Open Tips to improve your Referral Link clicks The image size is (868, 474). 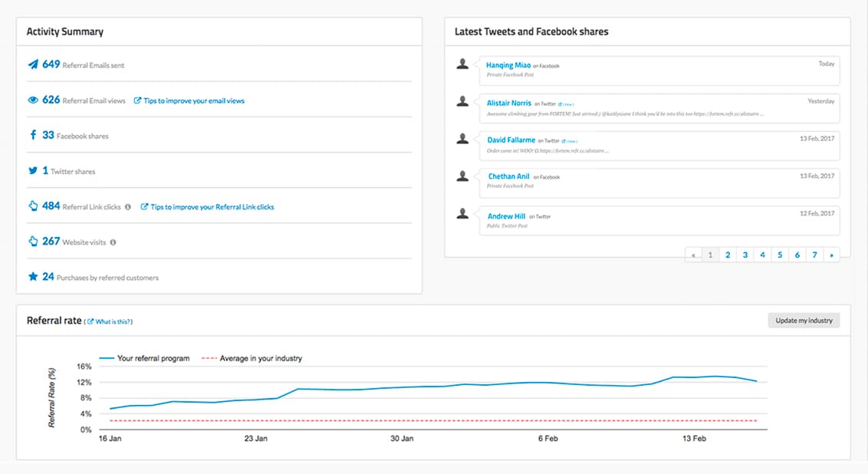tap(212, 207)
